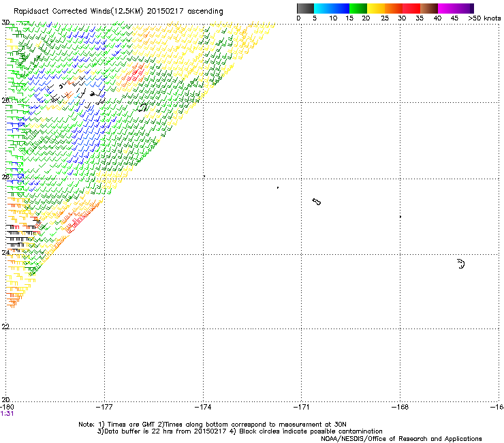Click the legend value '0'
Image resolution: width=504 pixels, height=443 pixels.
click(298, 18)
